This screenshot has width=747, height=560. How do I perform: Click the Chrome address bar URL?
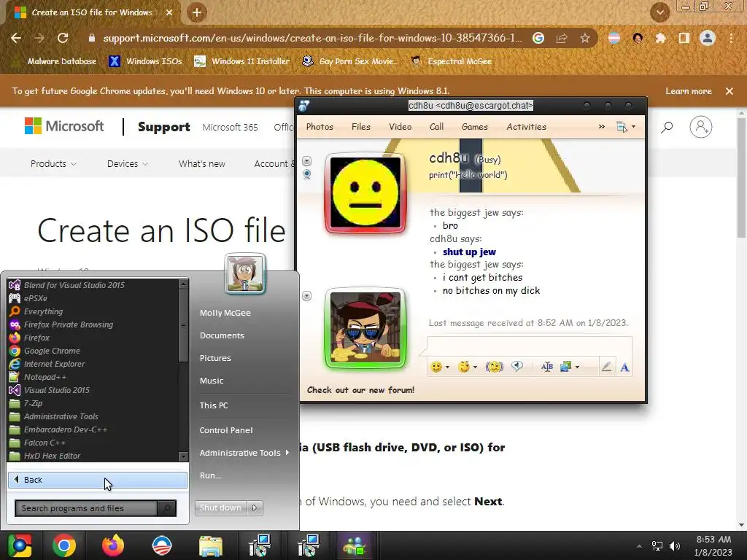312,38
